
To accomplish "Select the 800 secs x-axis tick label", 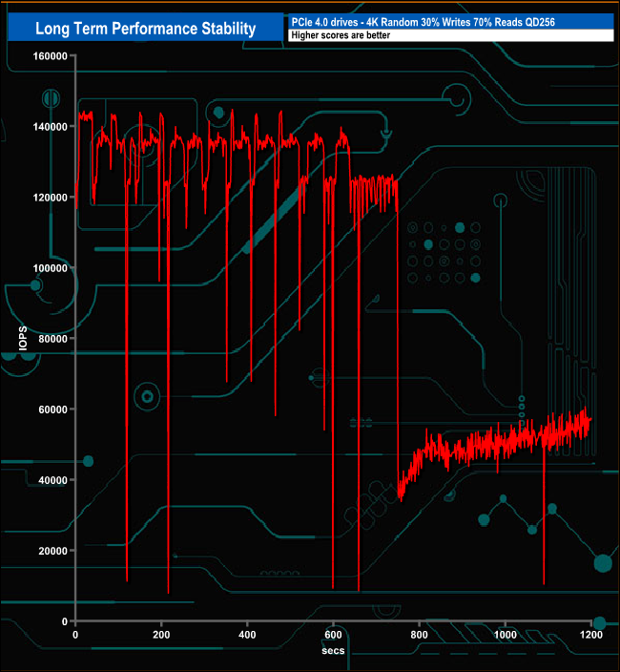I will coord(419,635).
